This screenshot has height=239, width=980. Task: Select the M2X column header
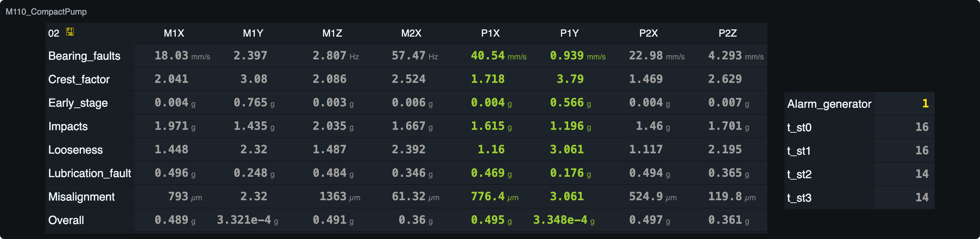(411, 33)
